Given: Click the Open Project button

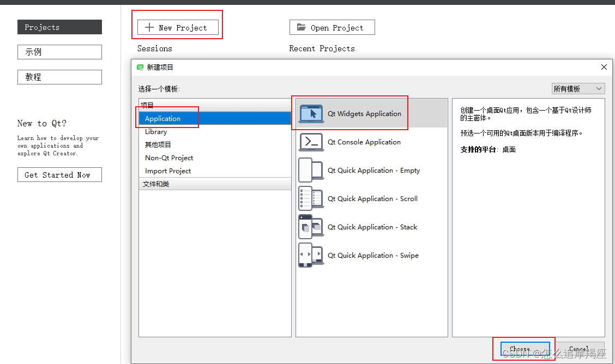Looking at the screenshot, I should pyautogui.click(x=332, y=27).
